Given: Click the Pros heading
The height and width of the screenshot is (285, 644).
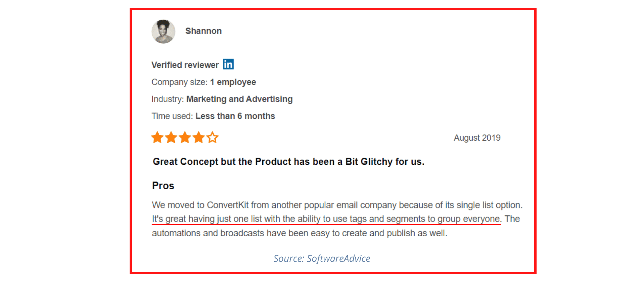Looking at the screenshot, I should pyautogui.click(x=163, y=186).
